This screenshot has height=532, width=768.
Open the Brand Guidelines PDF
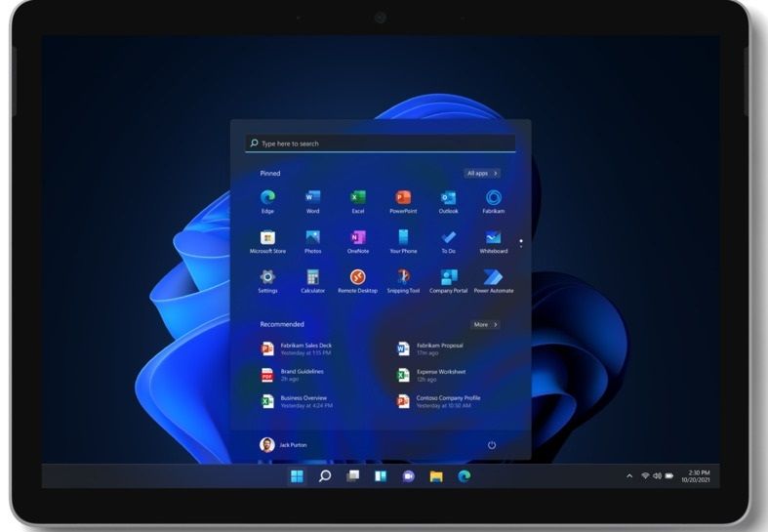(293, 375)
